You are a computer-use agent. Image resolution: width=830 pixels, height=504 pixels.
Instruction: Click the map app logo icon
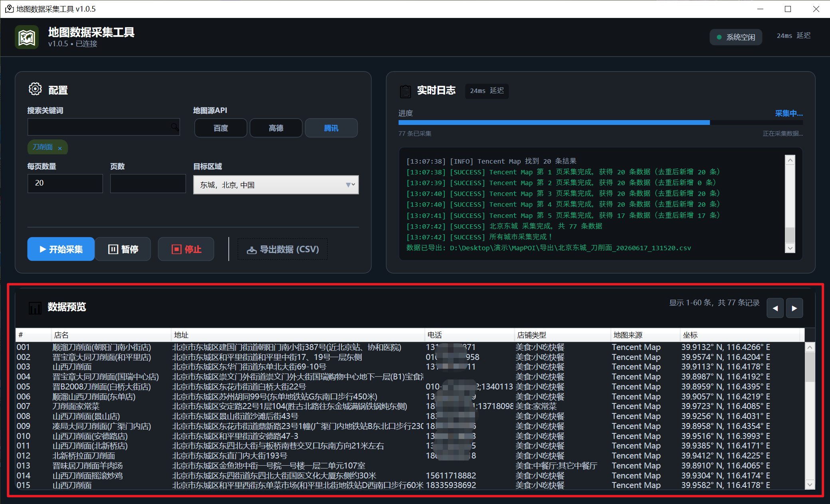click(27, 37)
